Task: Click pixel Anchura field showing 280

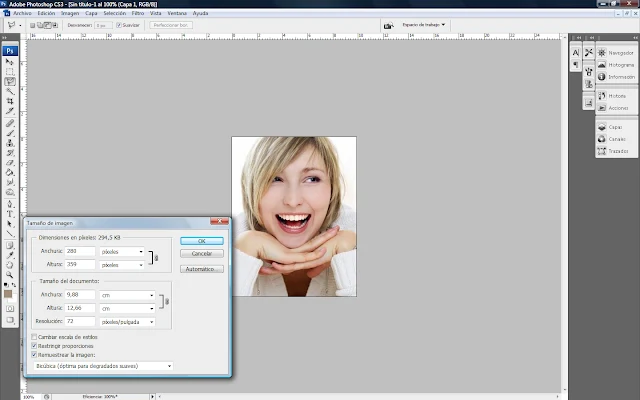Action: (80, 251)
